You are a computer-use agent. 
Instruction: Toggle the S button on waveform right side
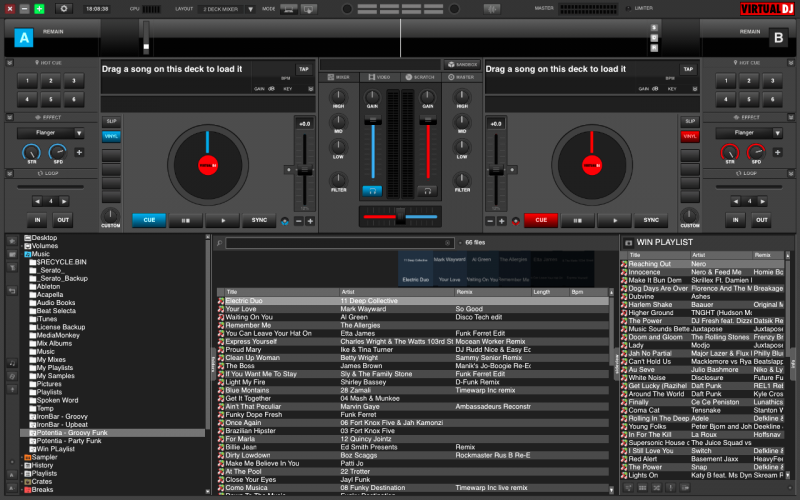(x=654, y=28)
